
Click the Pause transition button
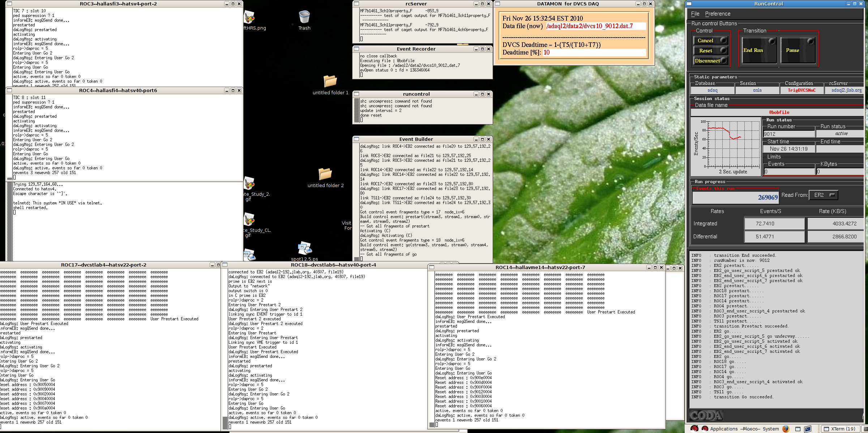tap(798, 51)
